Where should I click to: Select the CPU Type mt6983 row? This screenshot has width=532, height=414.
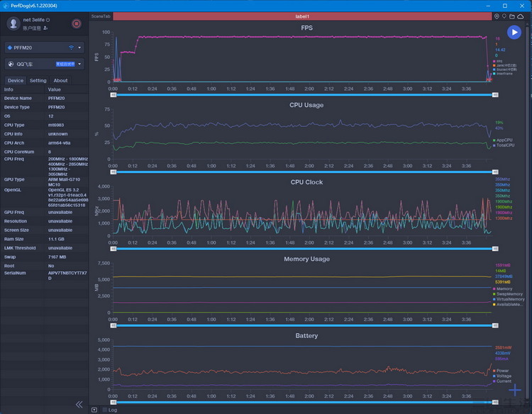point(45,125)
